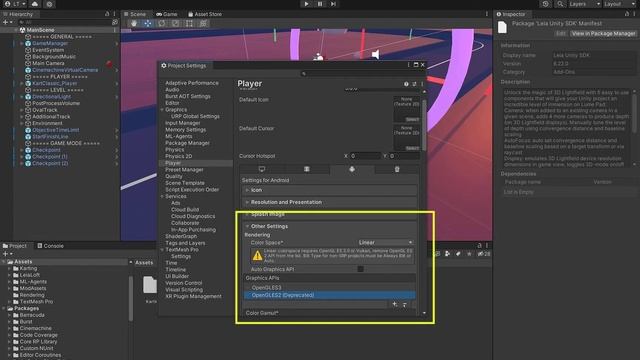This screenshot has width=640, height=360.
Task: Select the fourth platform tab icon
Action: (x=397, y=169)
